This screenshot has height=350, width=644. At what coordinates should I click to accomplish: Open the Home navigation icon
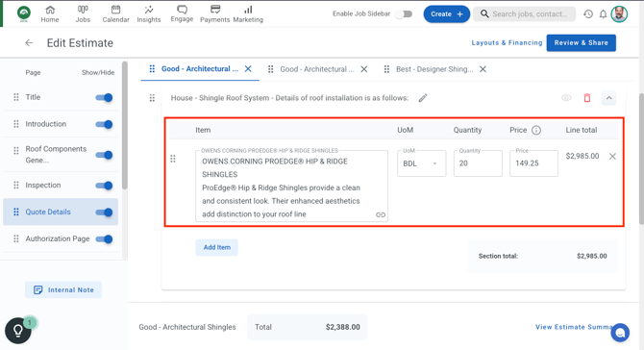tap(50, 13)
